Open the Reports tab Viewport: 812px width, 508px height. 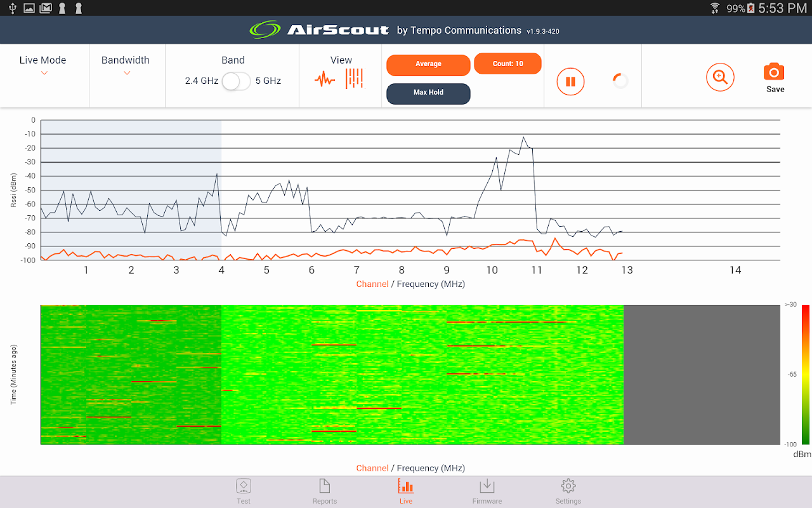pyautogui.click(x=325, y=492)
